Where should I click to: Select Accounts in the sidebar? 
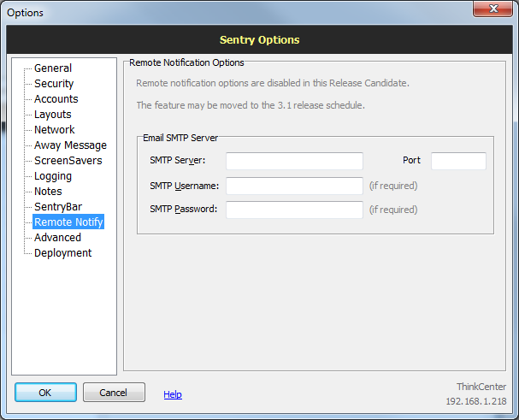click(56, 99)
